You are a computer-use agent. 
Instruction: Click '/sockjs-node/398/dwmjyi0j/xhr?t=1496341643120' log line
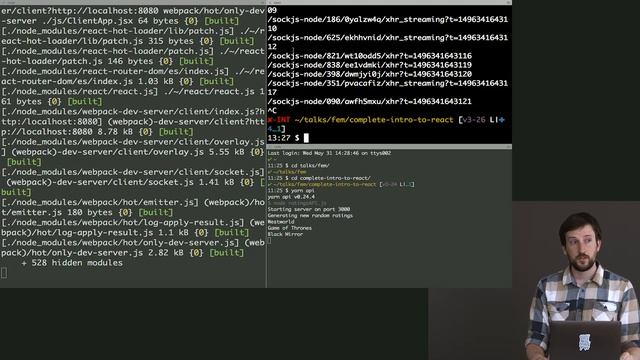(x=370, y=74)
